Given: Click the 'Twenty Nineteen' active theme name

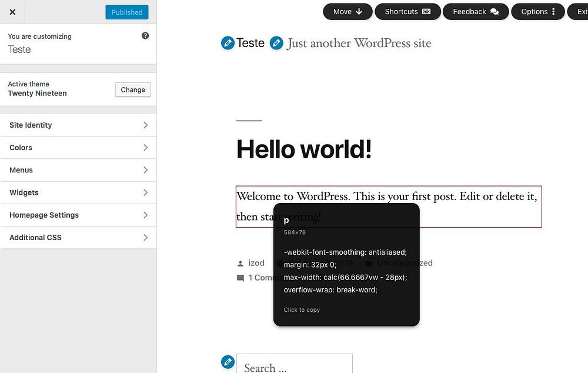Looking at the screenshot, I should [x=38, y=93].
